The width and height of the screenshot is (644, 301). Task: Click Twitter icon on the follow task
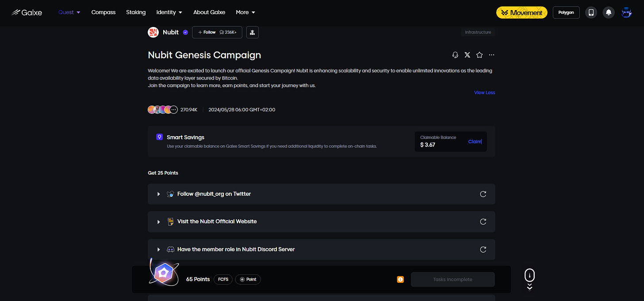tap(170, 194)
